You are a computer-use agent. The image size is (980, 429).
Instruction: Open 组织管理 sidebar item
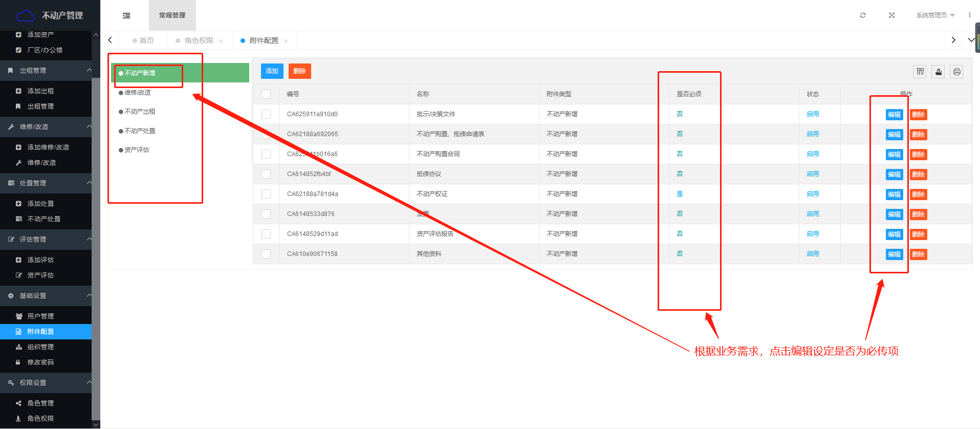[x=46, y=347]
